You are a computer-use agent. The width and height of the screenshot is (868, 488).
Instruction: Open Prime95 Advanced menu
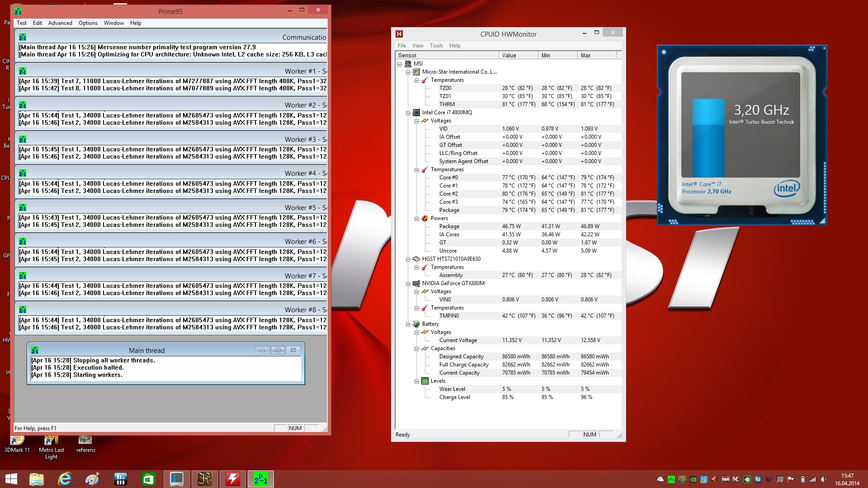point(60,23)
